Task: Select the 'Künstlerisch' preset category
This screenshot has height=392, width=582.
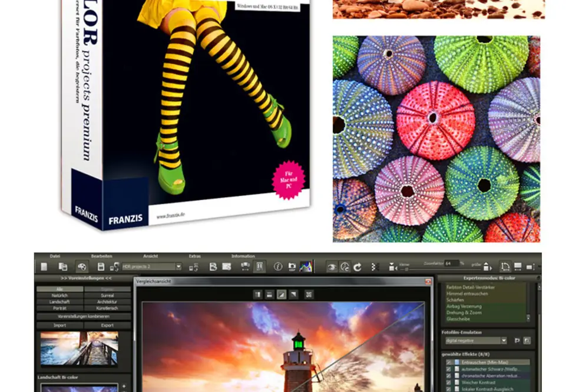Action: coord(107,308)
